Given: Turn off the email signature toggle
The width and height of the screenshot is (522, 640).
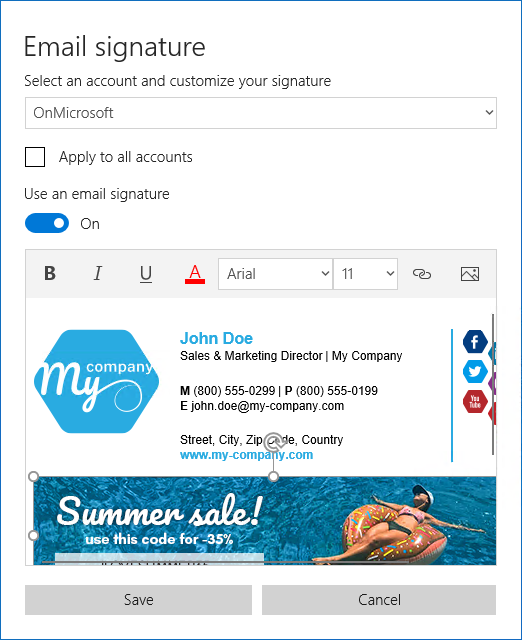Looking at the screenshot, I should 47,223.
